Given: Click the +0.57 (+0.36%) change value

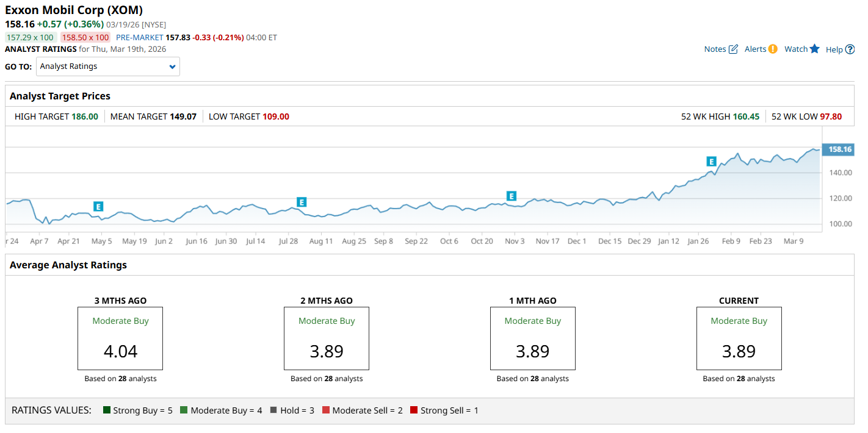Looking at the screenshot, I should 70,24.
